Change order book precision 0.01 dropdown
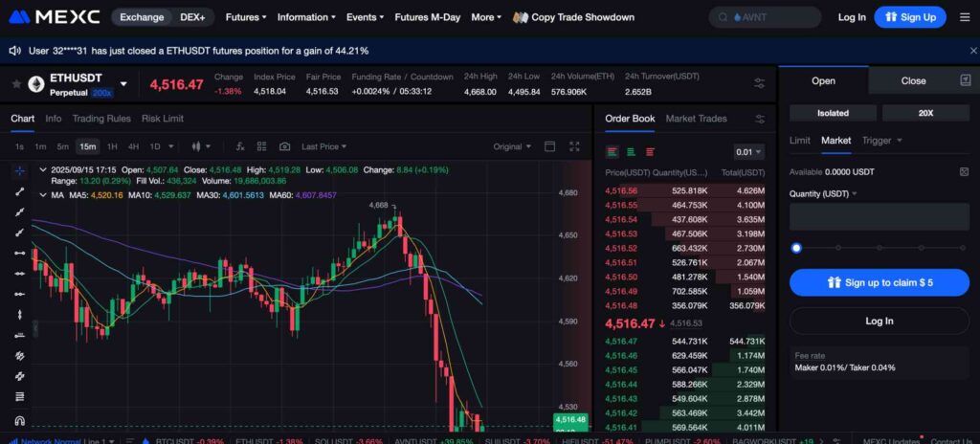This screenshot has height=444, width=980. 748,152
